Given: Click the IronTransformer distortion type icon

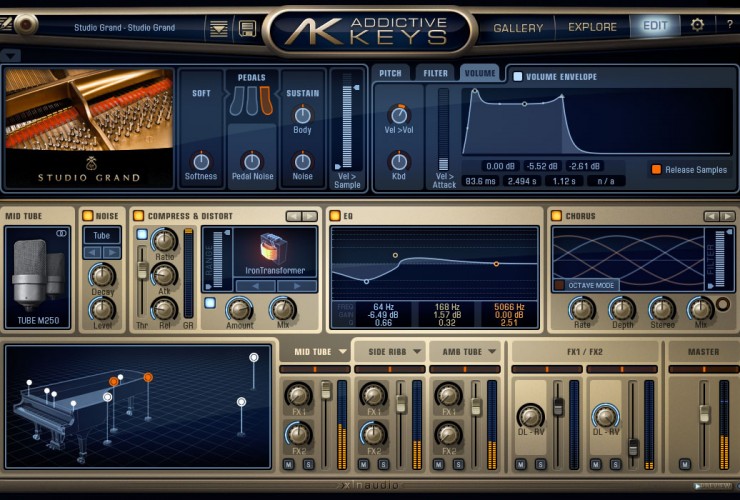Looking at the screenshot, I should point(274,249).
